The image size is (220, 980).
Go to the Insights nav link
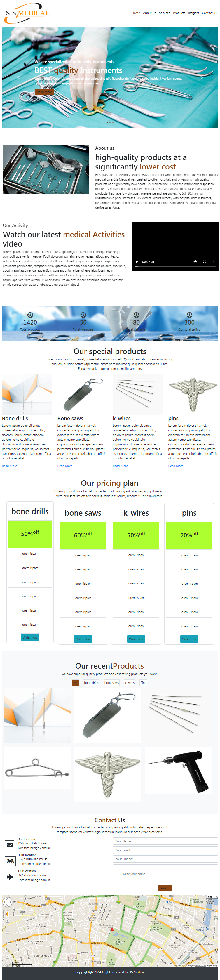click(x=193, y=13)
